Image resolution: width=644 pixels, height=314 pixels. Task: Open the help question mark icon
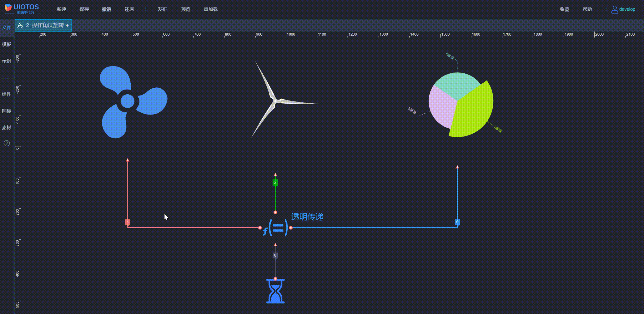pyautogui.click(x=7, y=143)
